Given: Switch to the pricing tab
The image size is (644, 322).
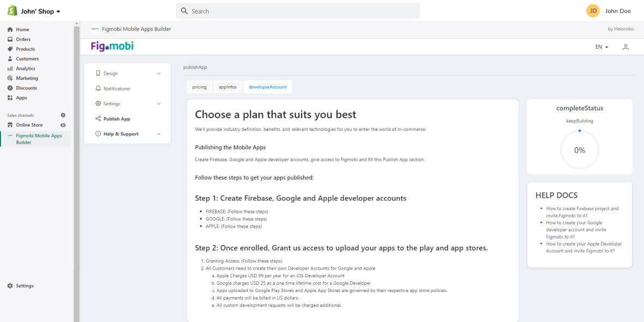Looking at the screenshot, I should point(200,87).
